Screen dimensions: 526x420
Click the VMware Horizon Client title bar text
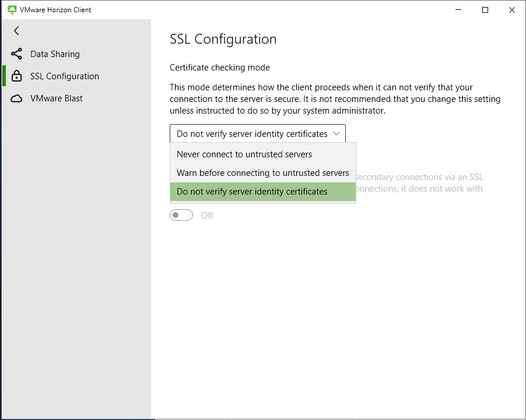click(x=55, y=10)
